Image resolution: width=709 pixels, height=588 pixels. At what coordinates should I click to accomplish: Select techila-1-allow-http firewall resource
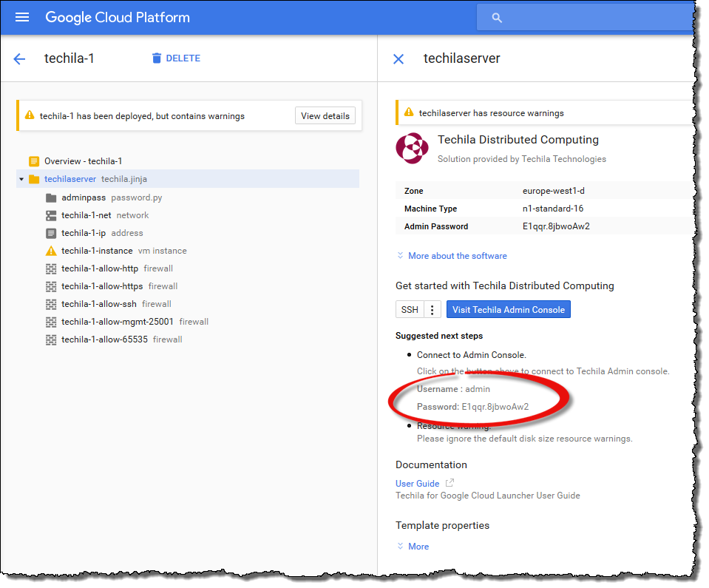click(109, 268)
